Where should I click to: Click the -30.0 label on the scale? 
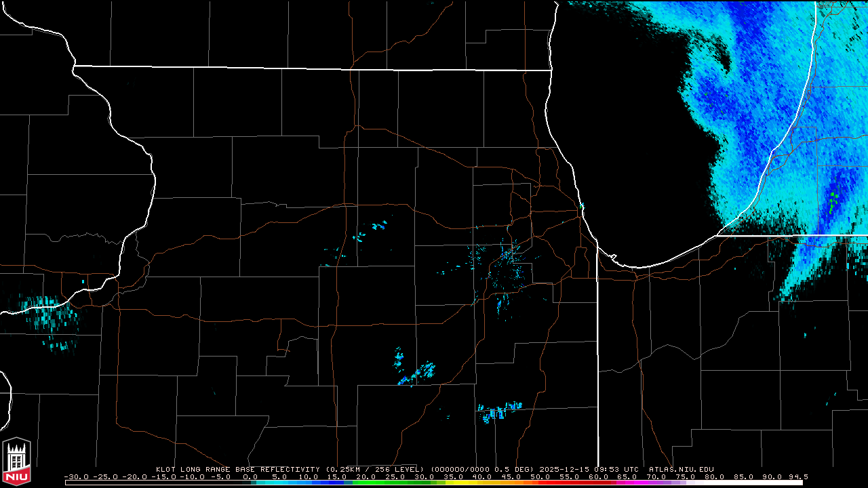coord(77,477)
